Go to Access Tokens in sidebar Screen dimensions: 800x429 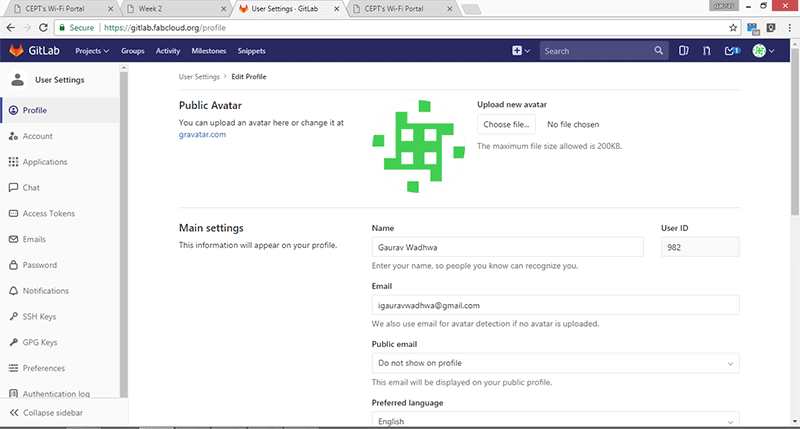click(48, 214)
